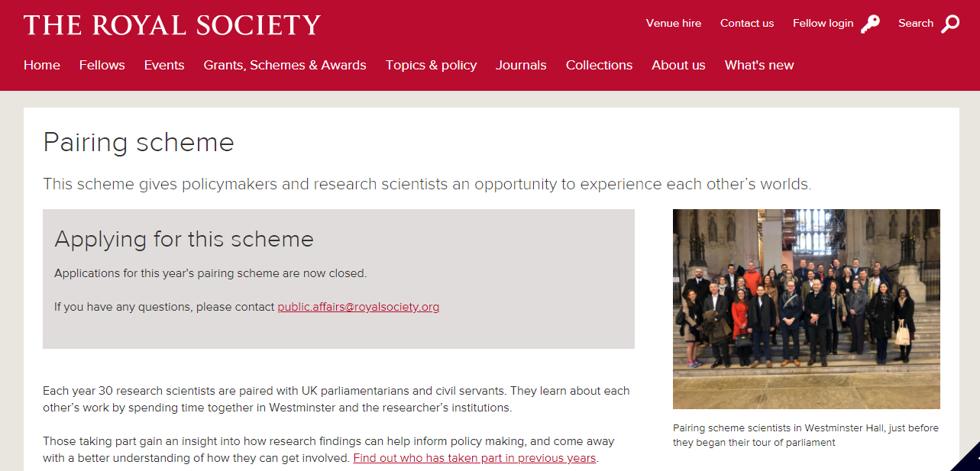This screenshot has width=980, height=471.
Task: Open the previous years participants link
Action: (x=474, y=458)
